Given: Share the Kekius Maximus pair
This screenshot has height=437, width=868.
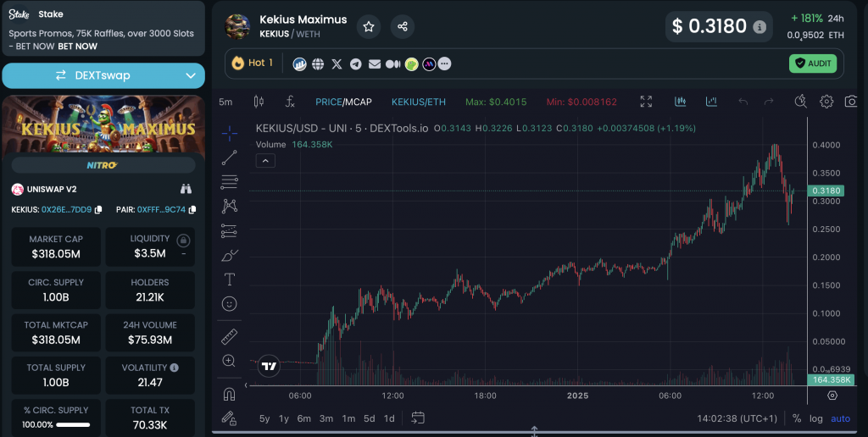Looking at the screenshot, I should pos(403,26).
